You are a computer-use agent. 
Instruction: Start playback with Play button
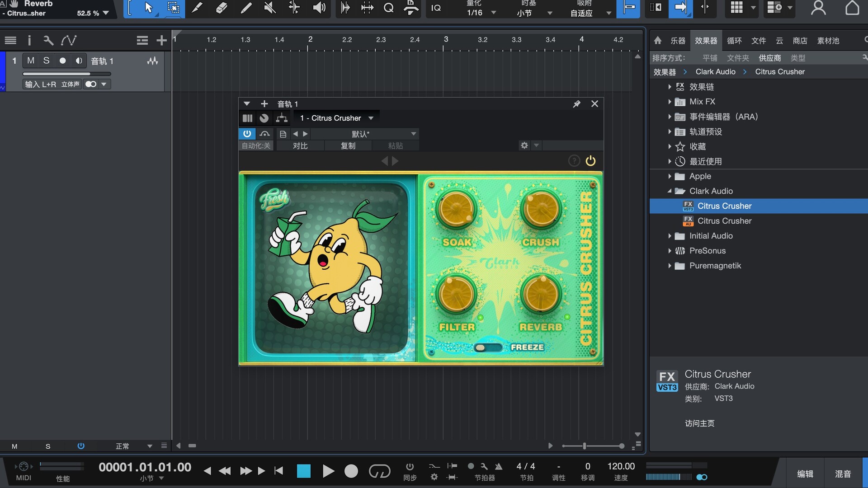pos(328,471)
